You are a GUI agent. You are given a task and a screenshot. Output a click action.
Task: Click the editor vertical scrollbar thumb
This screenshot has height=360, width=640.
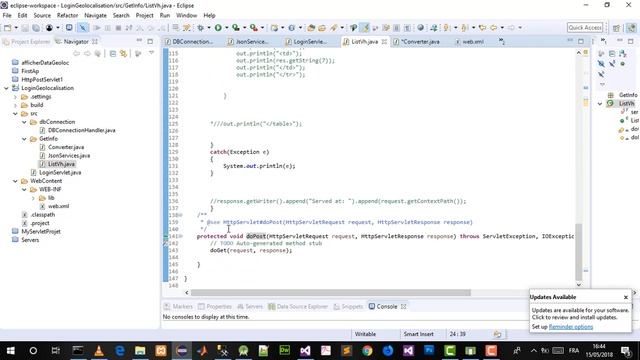pos(578,252)
